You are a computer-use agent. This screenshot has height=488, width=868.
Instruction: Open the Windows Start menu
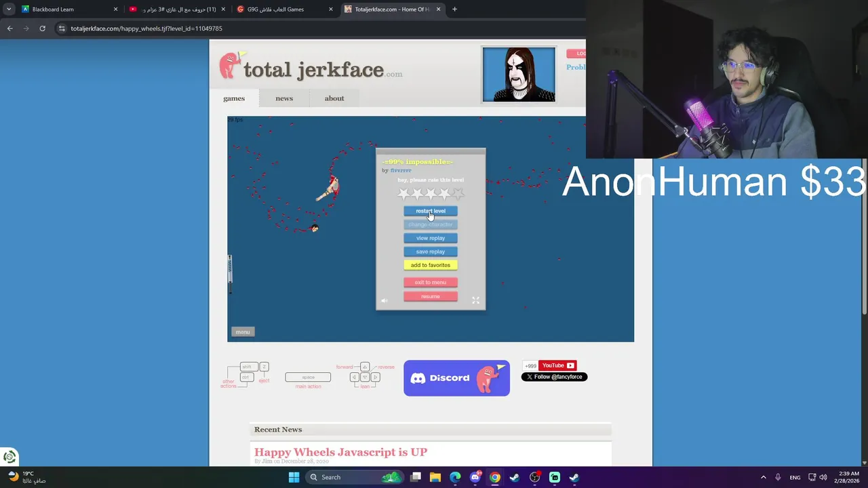pos(294,477)
